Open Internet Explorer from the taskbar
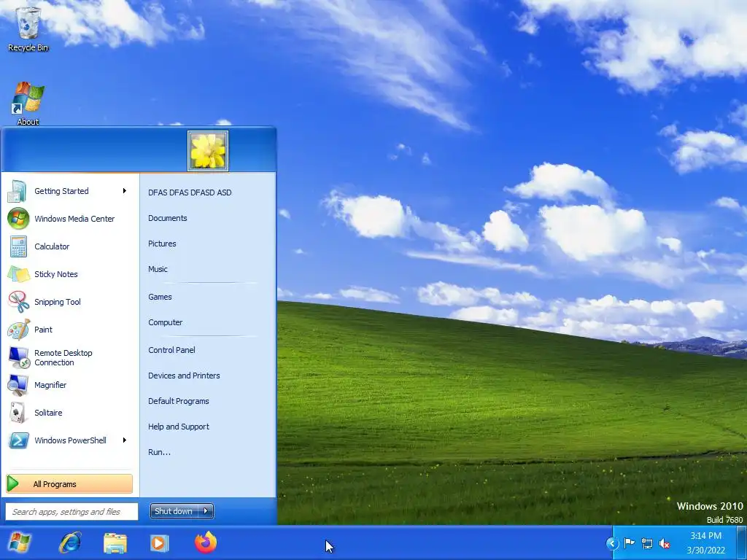The width and height of the screenshot is (747, 560). coord(69,542)
